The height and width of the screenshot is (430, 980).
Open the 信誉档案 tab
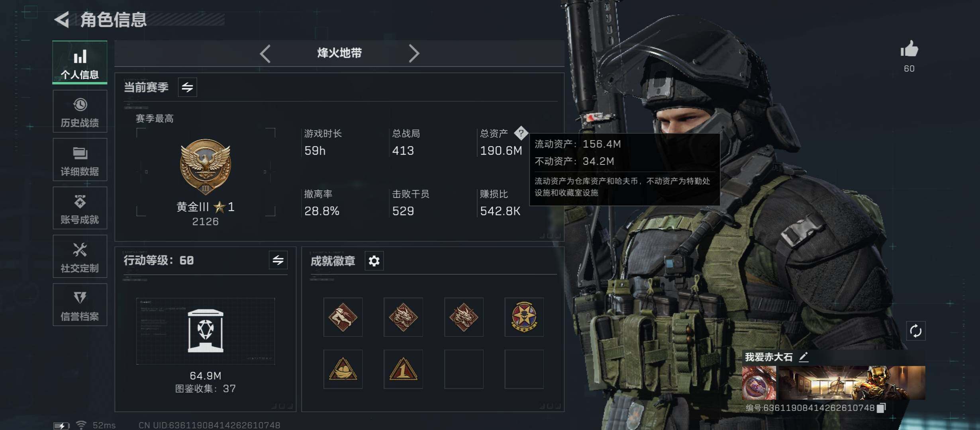80,305
